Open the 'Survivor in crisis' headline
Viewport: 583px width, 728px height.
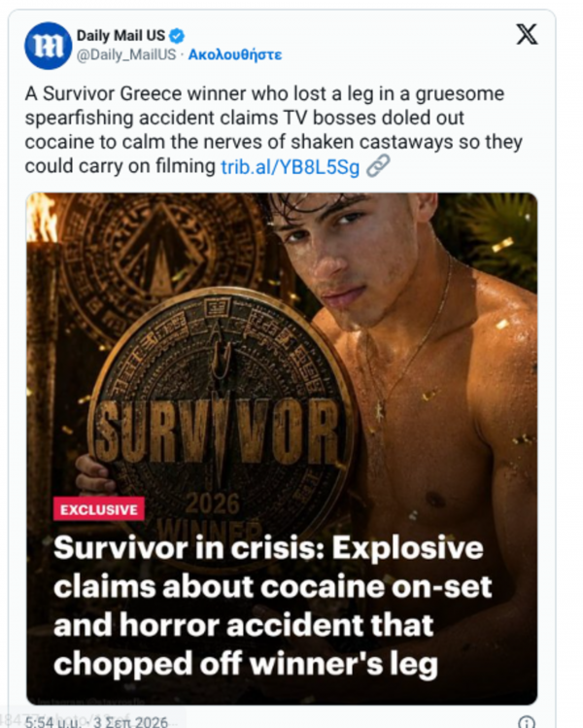(272, 607)
